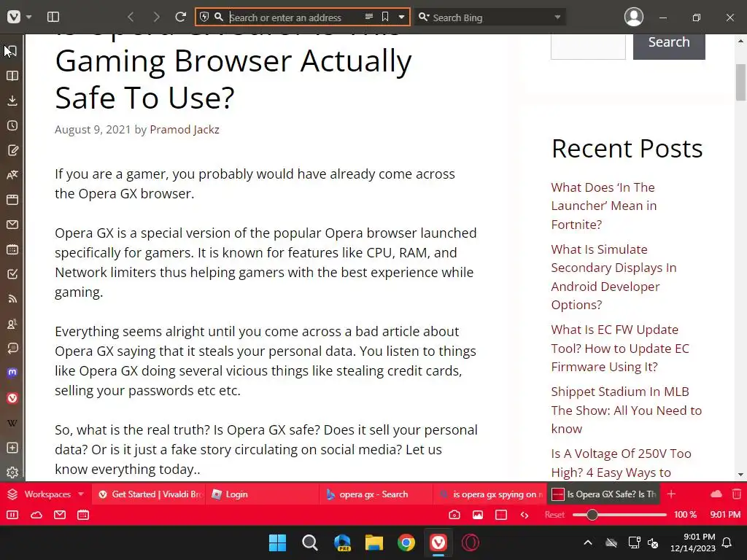Open synced tabs cloud in tab bar
Screen dimensions: 747x560
click(716, 494)
